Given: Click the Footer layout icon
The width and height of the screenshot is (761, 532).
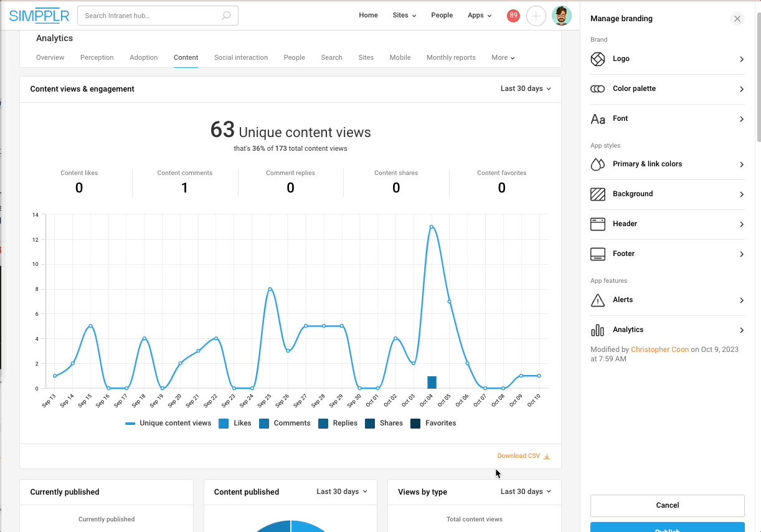Looking at the screenshot, I should pyautogui.click(x=598, y=254).
